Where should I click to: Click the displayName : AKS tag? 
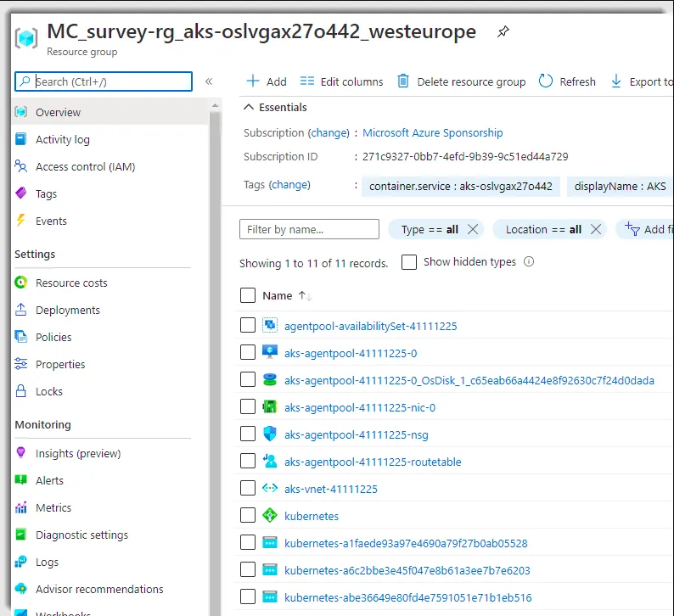point(620,187)
